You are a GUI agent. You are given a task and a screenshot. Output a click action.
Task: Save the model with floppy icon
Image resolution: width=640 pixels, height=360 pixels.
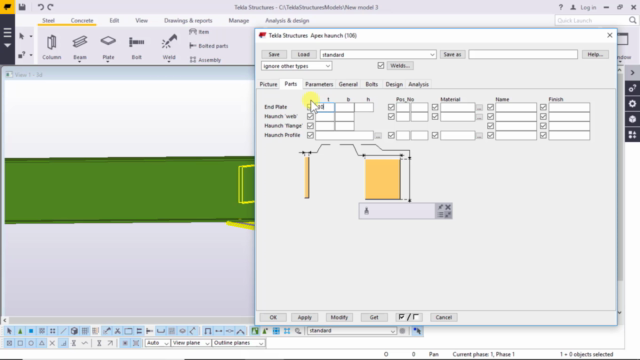pos(22,7)
